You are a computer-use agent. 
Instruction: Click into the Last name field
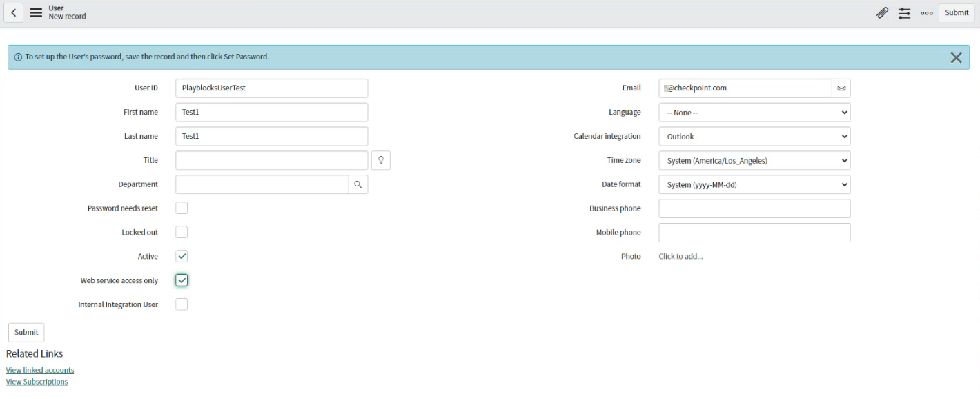tap(272, 137)
